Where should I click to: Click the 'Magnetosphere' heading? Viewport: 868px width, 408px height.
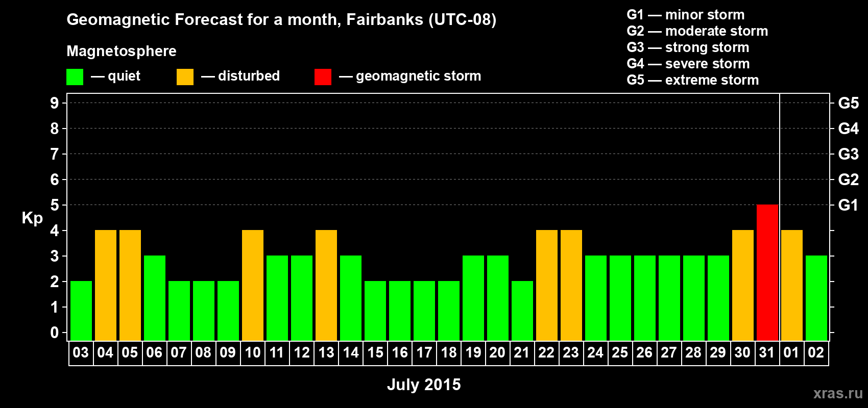122,51
